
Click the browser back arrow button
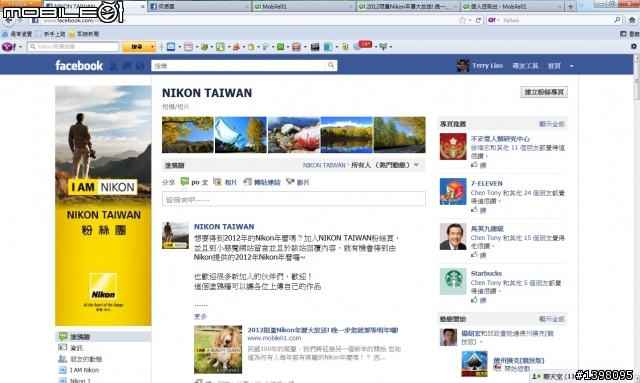(9, 20)
